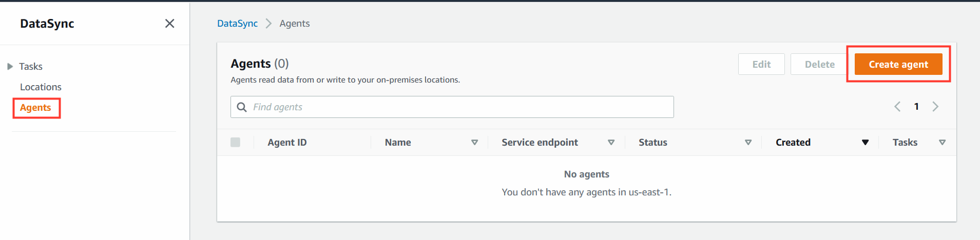Focus the Find agents search field
The image size is (980, 240).
tap(452, 107)
